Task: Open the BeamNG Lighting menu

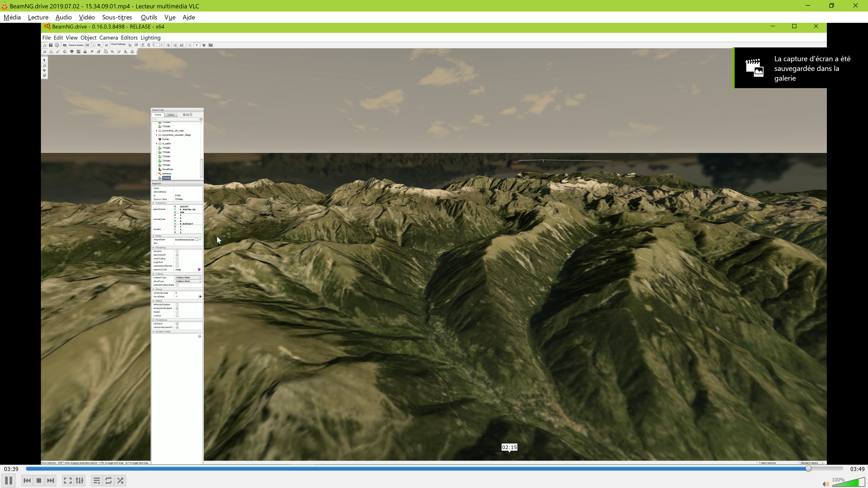Action: 151,38
